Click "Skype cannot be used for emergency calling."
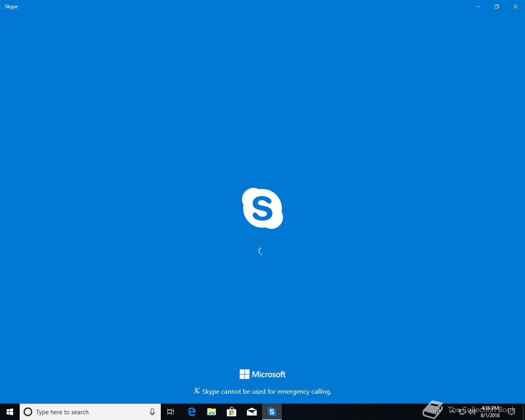Viewport: 525px width, 420px height. tap(267, 392)
